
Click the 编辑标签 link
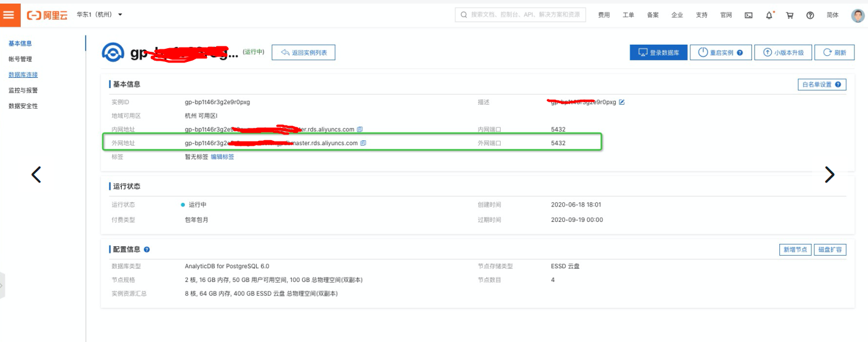pos(222,157)
